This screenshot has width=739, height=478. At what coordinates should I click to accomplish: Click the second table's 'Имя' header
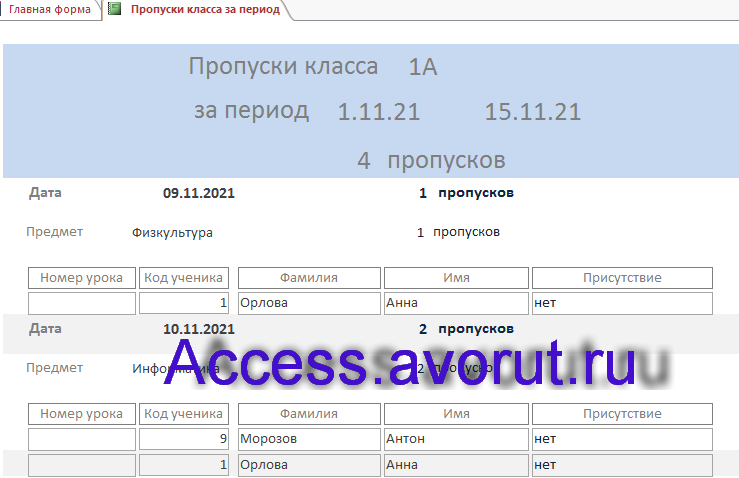click(x=456, y=413)
